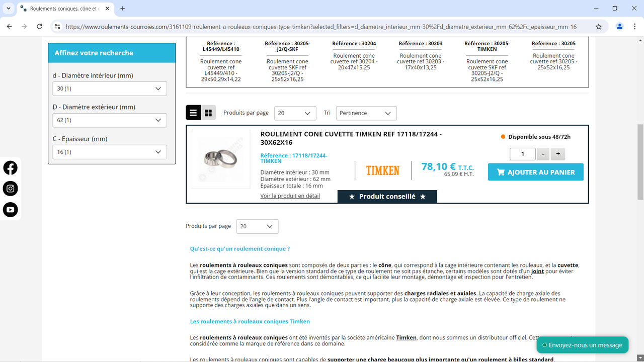Close the Roulements coniques tab
644x362 pixels.
[107, 9]
